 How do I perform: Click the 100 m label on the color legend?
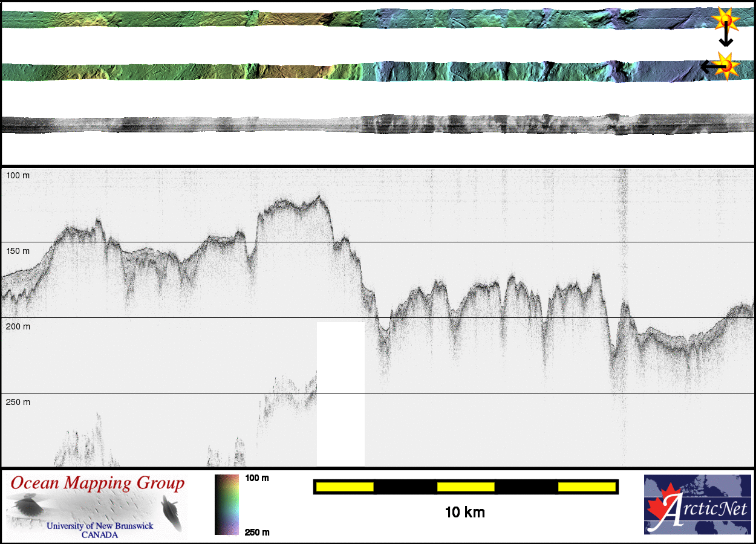pyautogui.click(x=257, y=478)
